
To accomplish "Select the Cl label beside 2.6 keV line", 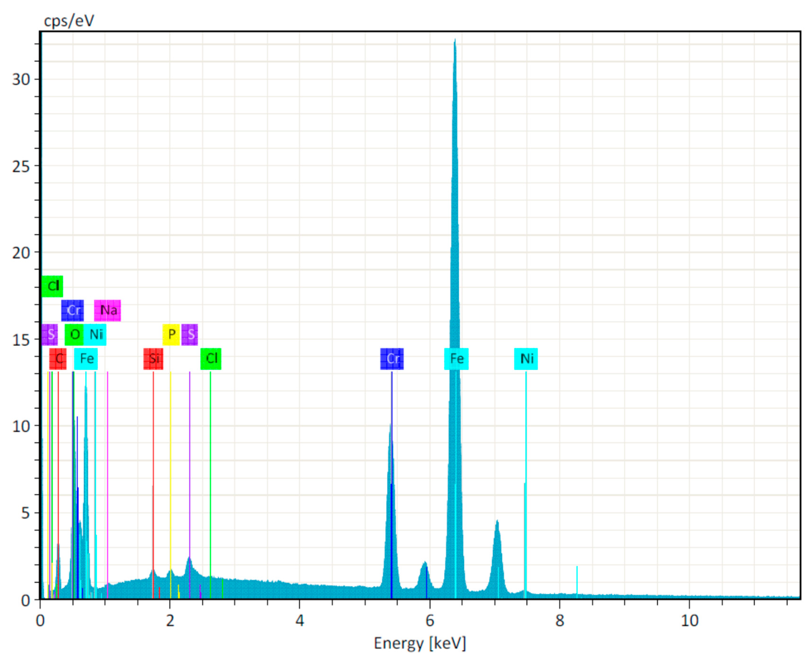I will coord(211,359).
